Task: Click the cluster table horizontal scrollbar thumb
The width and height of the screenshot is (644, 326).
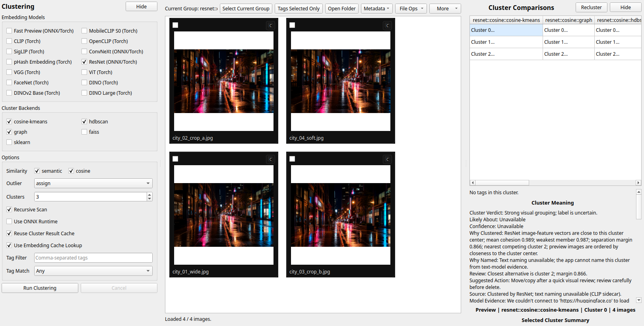Action: pos(502,183)
